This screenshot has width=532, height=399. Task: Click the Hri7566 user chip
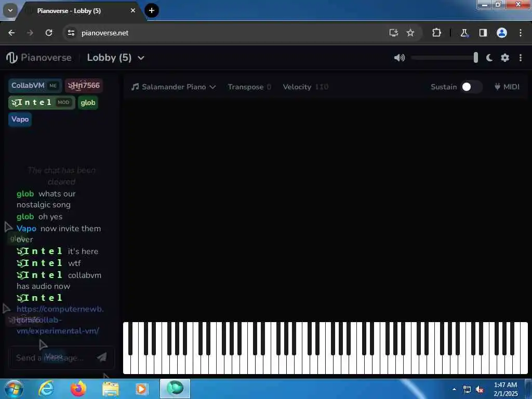(84, 86)
